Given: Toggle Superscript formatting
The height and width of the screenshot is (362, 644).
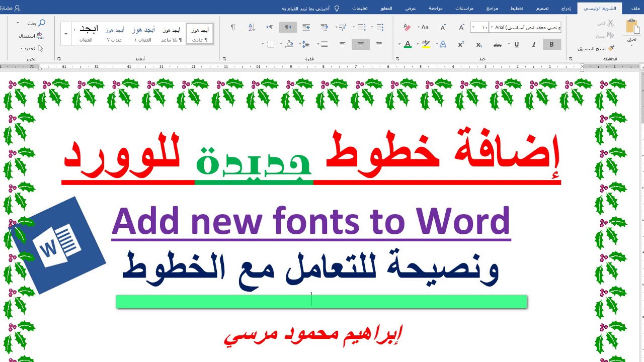Looking at the screenshot, I should 461,44.
